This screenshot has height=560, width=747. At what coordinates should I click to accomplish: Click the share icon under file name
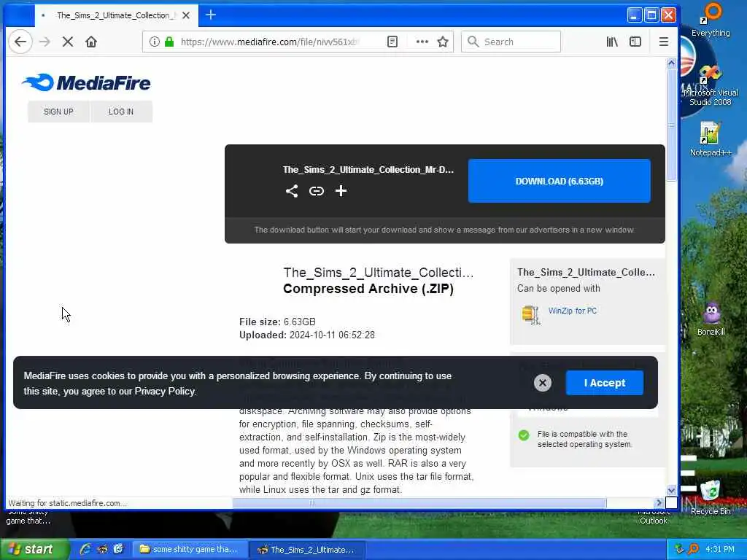point(292,191)
